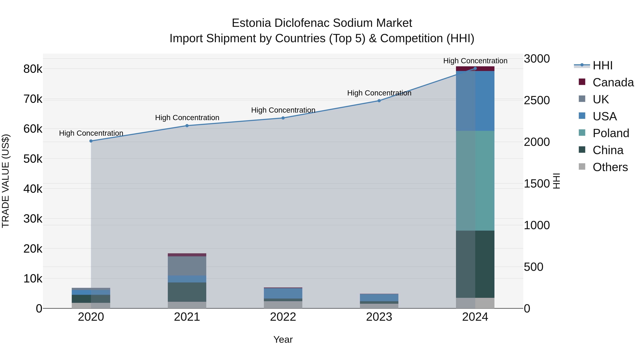Select the USA bar segment in 2022
Image resolution: width=644 pixels, height=362 pixels.
pyautogui.click(x=283, y=293)
